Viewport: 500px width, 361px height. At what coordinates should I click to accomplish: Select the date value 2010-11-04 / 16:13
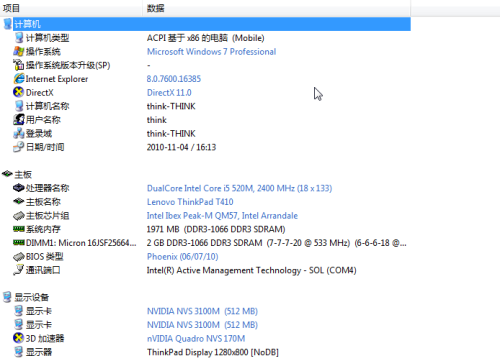[x=181, y=147]
